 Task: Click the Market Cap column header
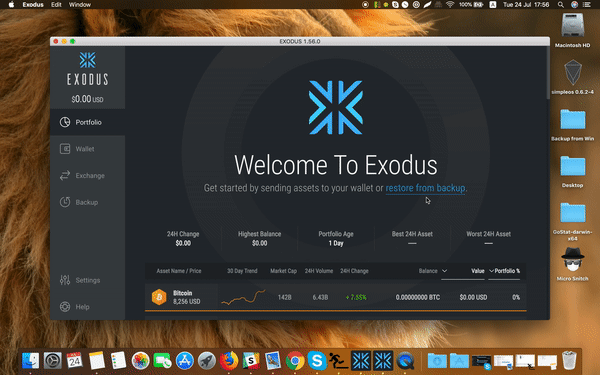[284, 271]
